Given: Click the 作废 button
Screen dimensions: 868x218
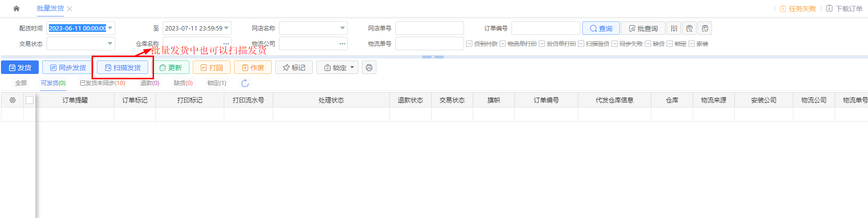Looking at the screenshot, I should pyautogui.click(x=253, y=68).
